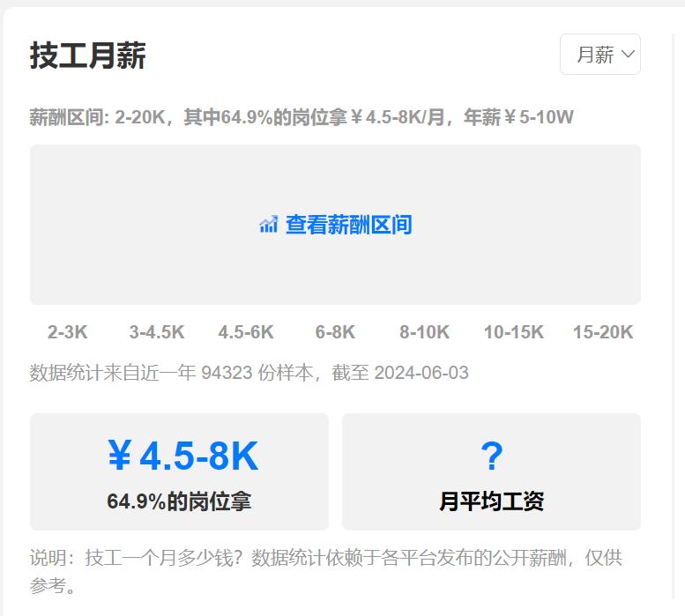
Task: Click the 数据统计来自近一年 94323 份样本 note
Action: [249, 373]
